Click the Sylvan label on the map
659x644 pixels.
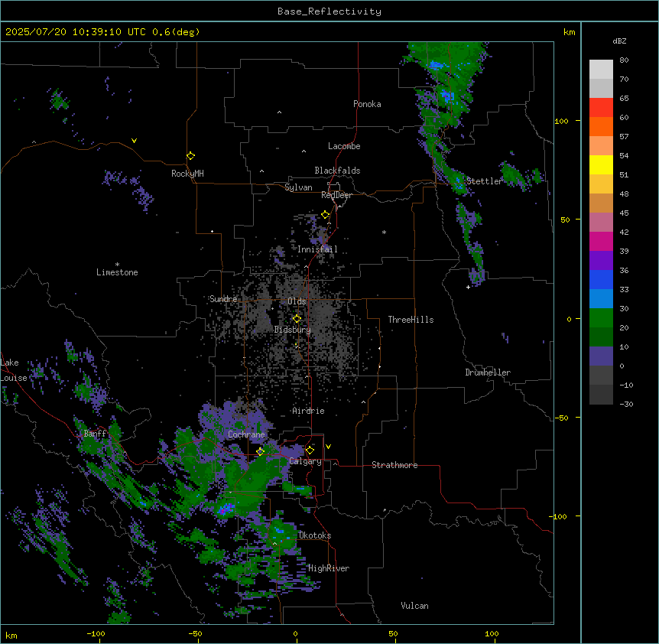[x=298, y=187]
